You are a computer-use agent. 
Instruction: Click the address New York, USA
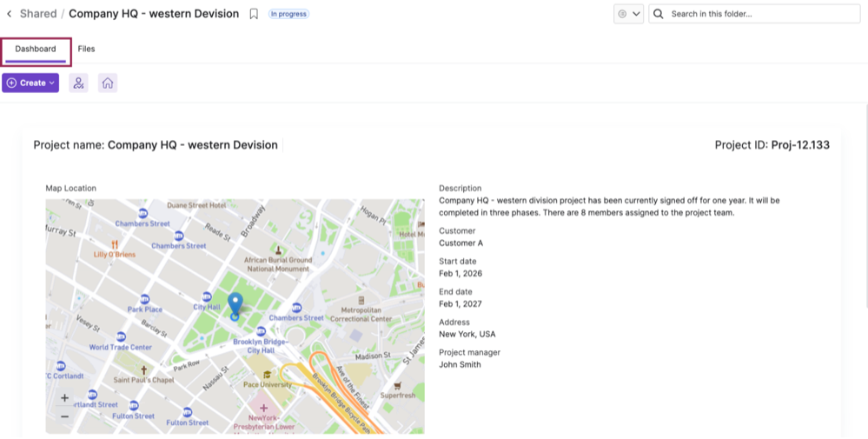point(467,335)
